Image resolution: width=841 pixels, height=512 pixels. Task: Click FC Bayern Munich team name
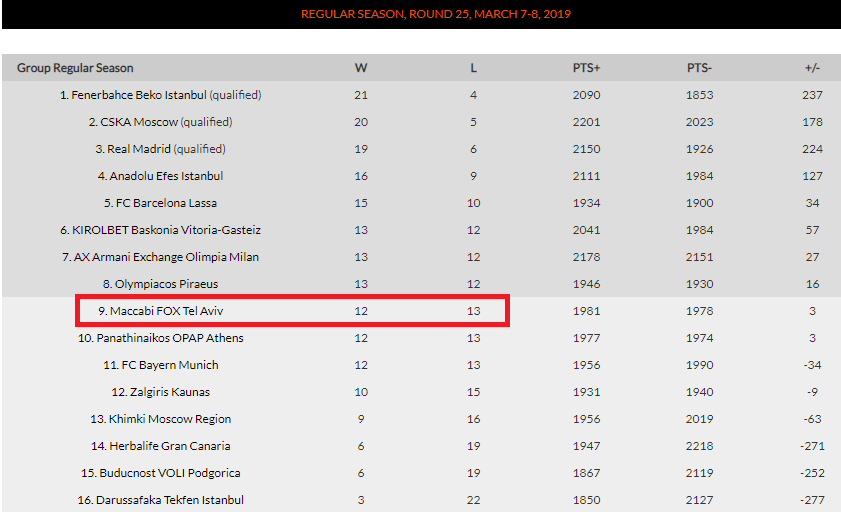coord(170,365)
